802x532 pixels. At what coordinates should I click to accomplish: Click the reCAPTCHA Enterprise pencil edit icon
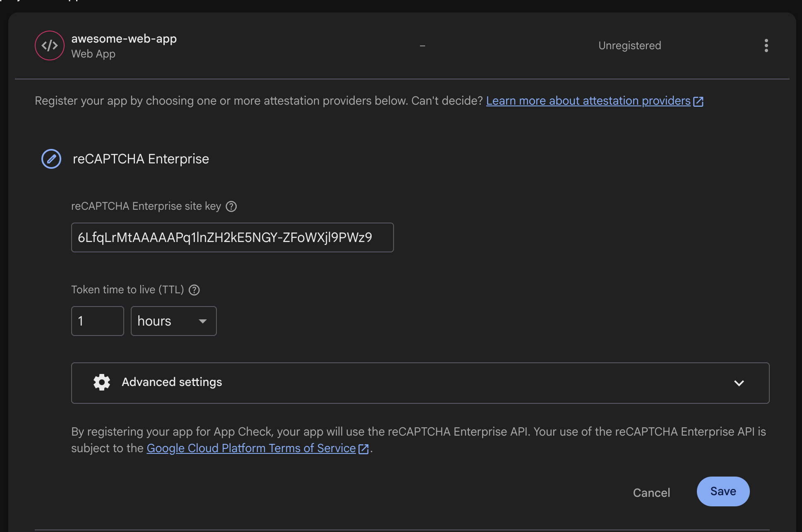point(51,159)
